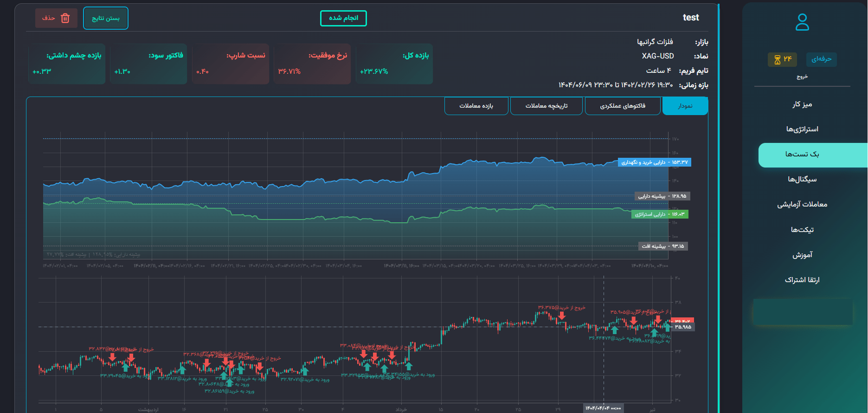The image size is (868, 413).
Task: Click the red exit arrow at 36.375
Action: pos(562,316)
